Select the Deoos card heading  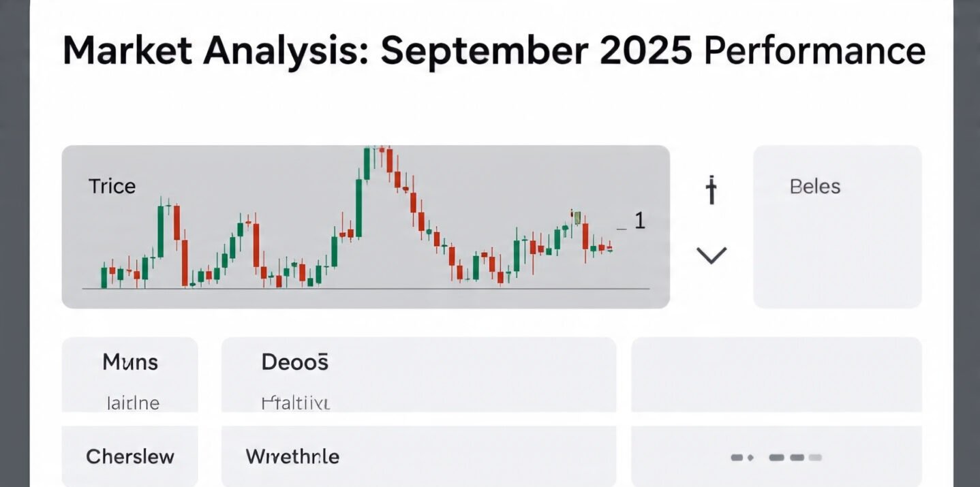point(295,362)
